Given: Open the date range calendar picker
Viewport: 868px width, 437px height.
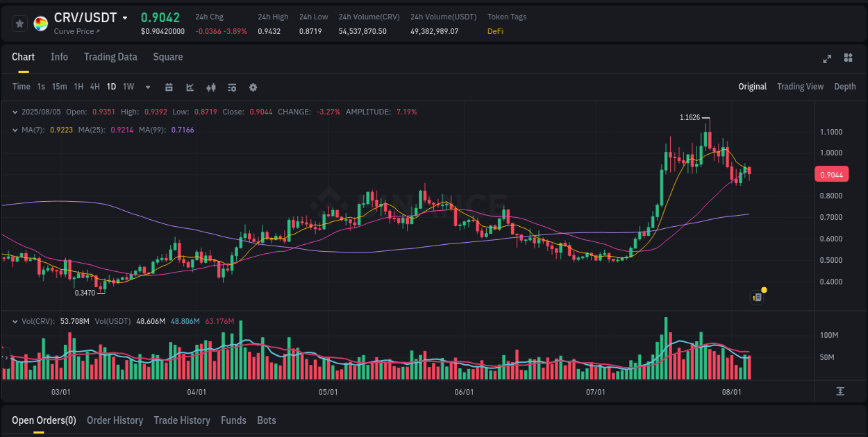Looking at the screenshot, I should click(169, 87).
